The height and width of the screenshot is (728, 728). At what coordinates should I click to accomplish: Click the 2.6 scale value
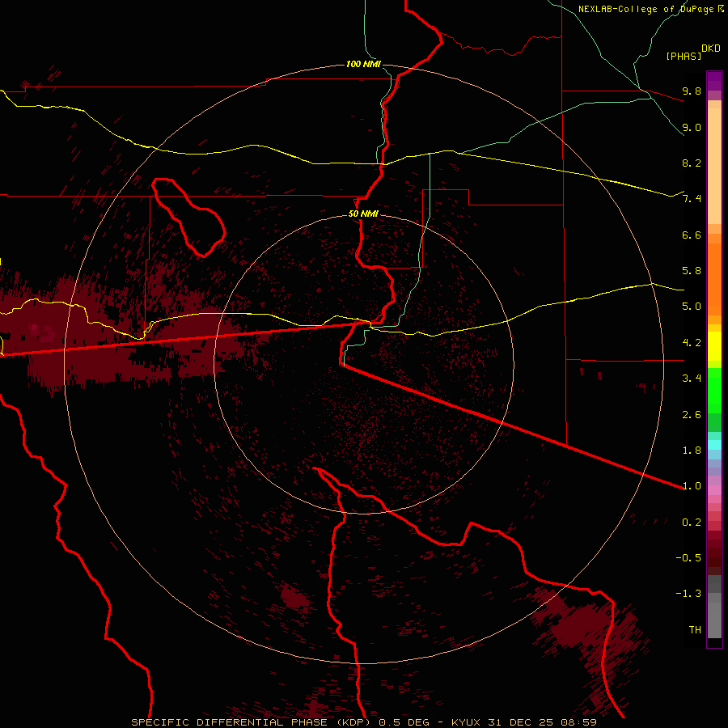click(x=692, y=415)
